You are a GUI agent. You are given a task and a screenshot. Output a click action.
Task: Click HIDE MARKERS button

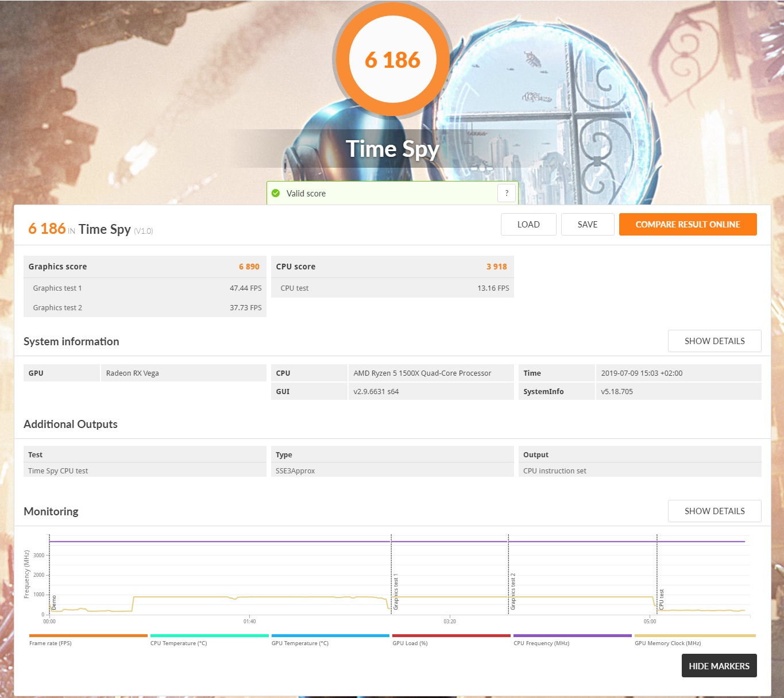click(719, 666)
